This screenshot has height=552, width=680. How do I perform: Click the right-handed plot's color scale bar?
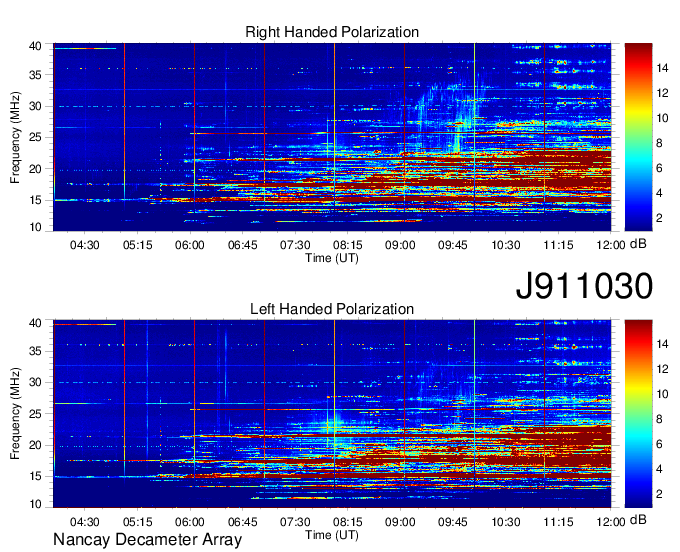pos(638,137)
